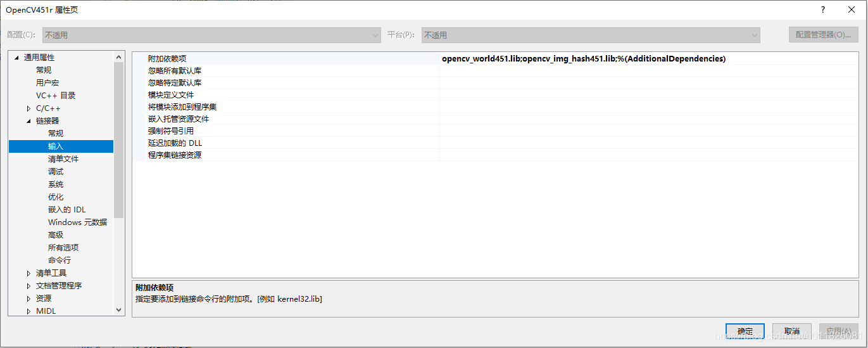Select the 文档管理程序 tree item label

point(59,286)
